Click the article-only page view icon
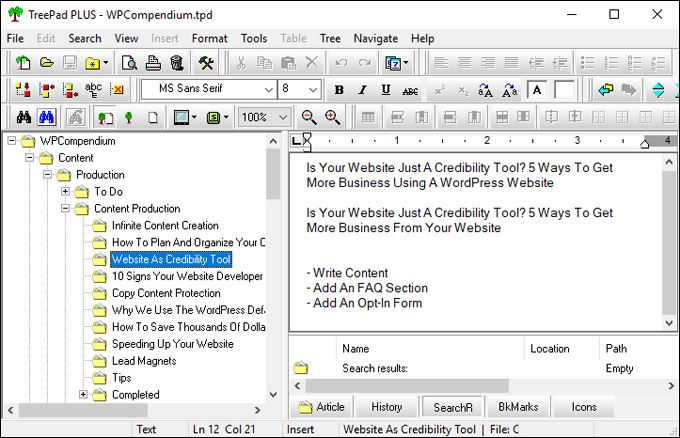This screenshot has width=680, height=438. (x=153, y=118)
